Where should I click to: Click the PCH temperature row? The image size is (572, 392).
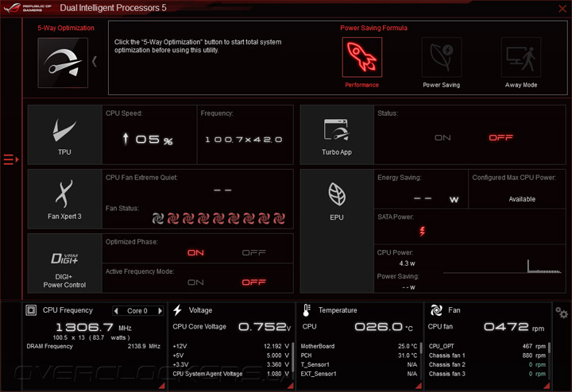coord(358,355)
